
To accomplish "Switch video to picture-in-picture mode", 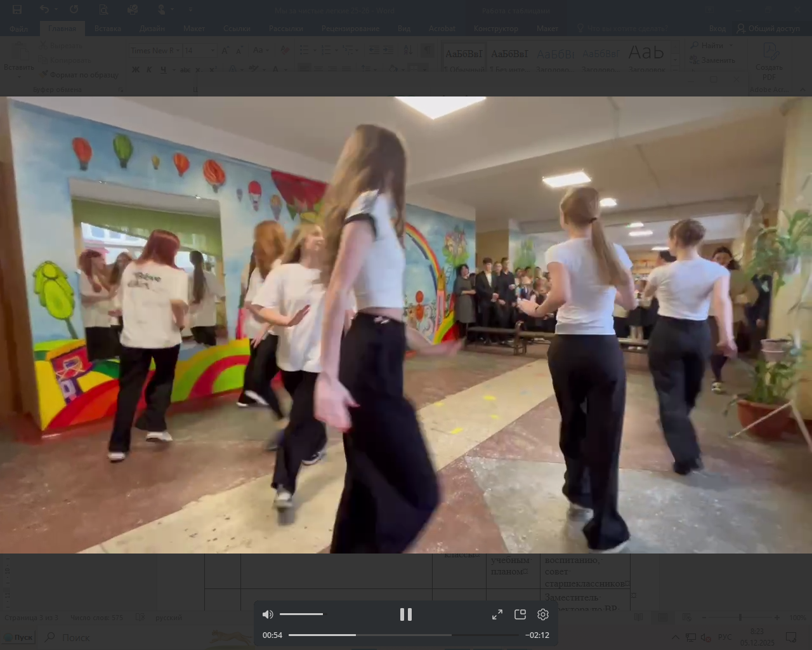I will 520,614.
